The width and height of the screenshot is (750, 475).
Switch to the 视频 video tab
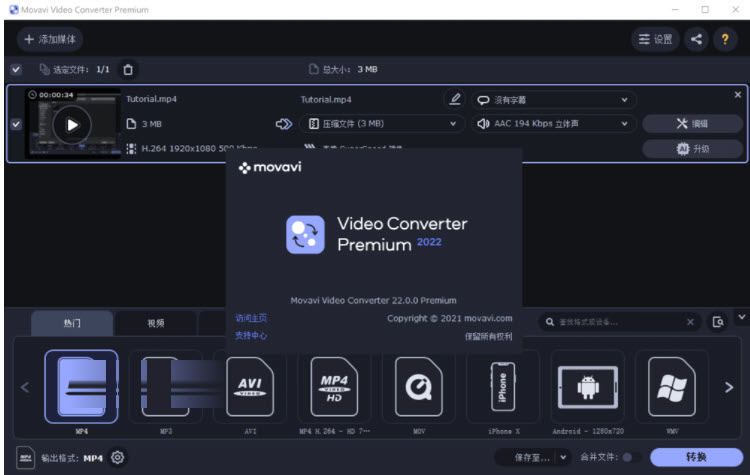[x=155, y=323]
